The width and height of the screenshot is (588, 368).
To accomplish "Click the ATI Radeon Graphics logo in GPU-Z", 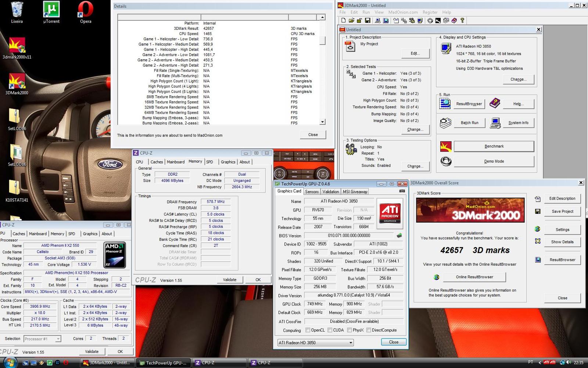I will coord(390,213).
